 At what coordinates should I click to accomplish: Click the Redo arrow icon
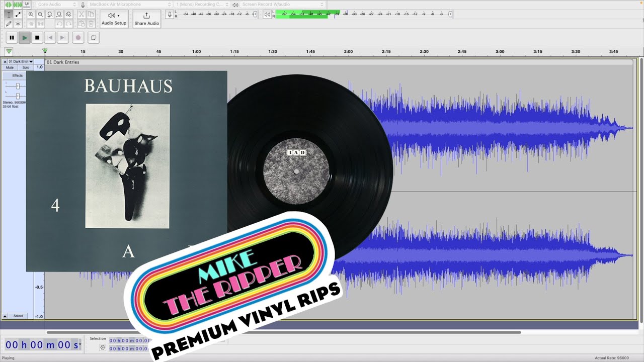click(x=68, y=24)
